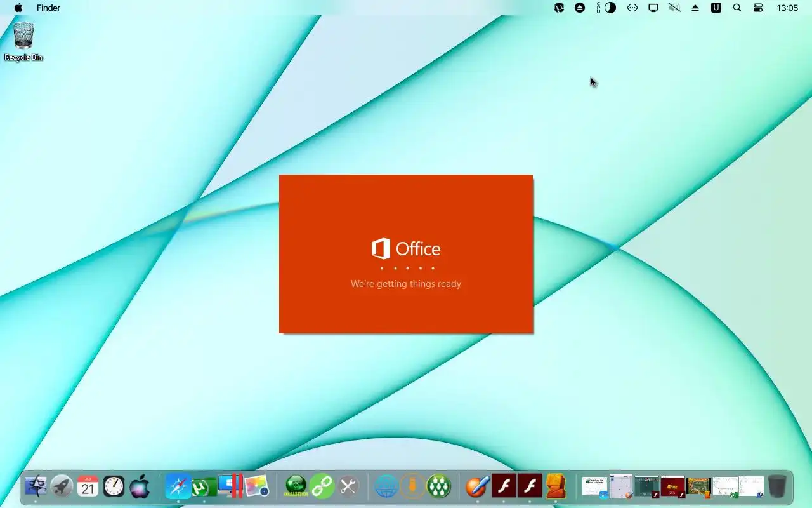The image size is (812, 508).
Task: Open the green uTorrent dock icon
Action: [x=204, y=486]
